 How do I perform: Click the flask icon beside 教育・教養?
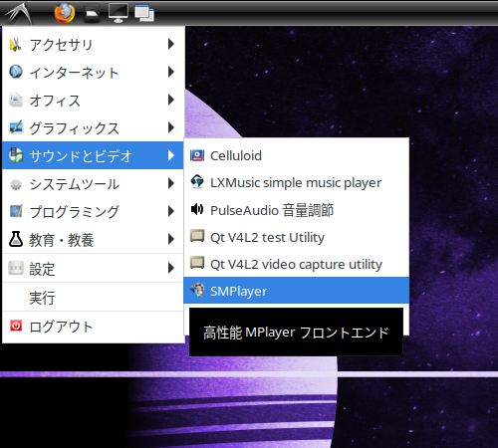[16, 239]
